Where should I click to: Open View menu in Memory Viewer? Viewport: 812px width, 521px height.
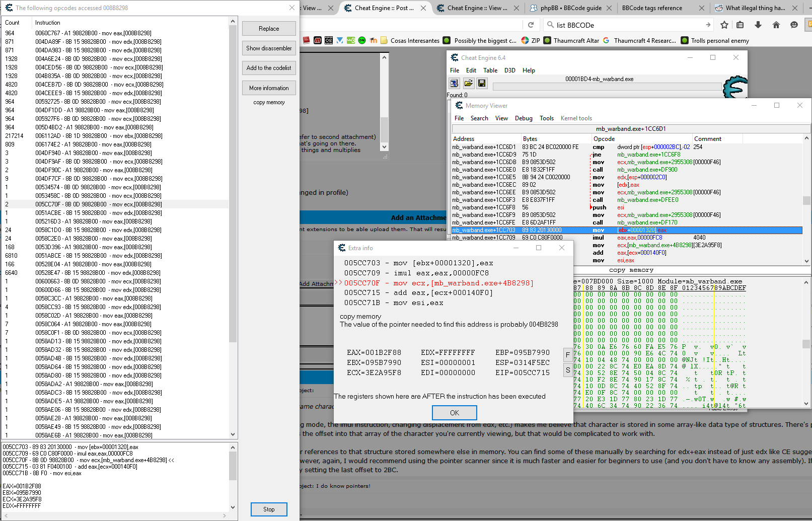(x=501, y=118)
